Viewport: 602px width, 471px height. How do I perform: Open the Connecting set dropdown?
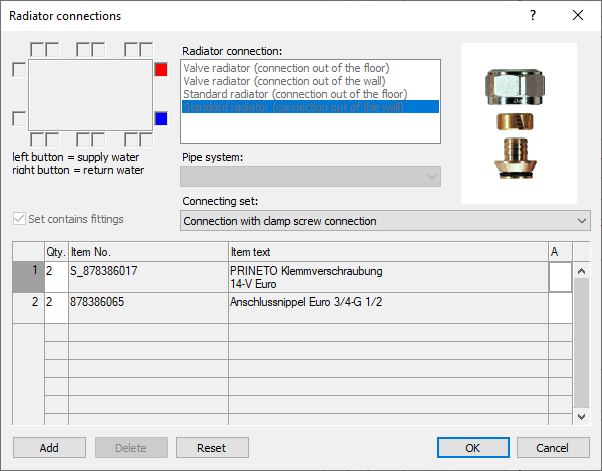click(x=385, y=221)
